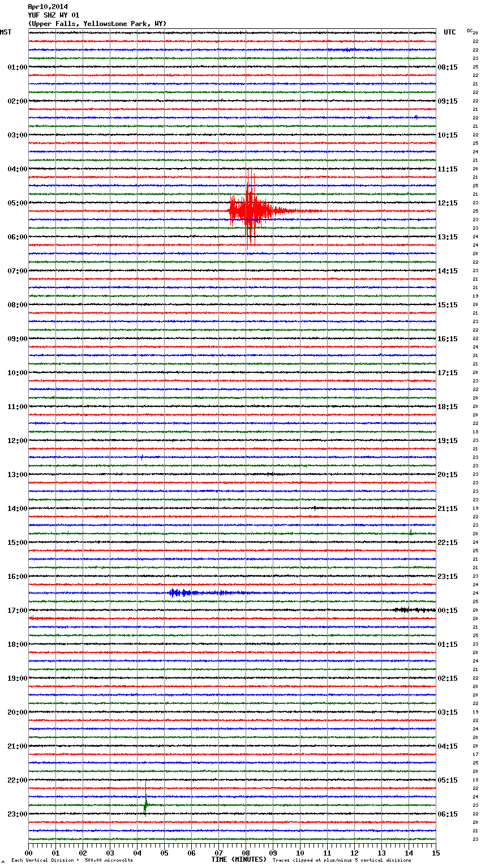This screenshot has height=868, width=481.
Task: Pick the 16:00 MST time label
Action: (x=17, y=577)
